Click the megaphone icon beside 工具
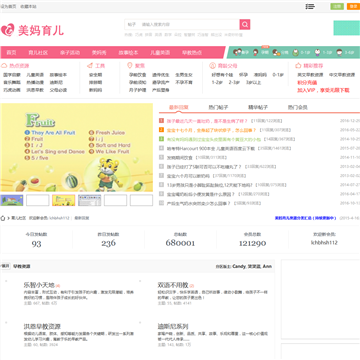This screenshot has width=360, height=360. pos(90,66)
